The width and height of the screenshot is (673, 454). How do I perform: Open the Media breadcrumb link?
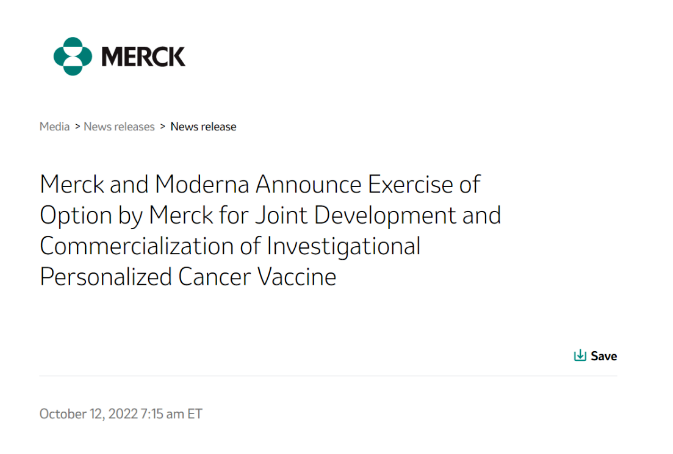54,127
